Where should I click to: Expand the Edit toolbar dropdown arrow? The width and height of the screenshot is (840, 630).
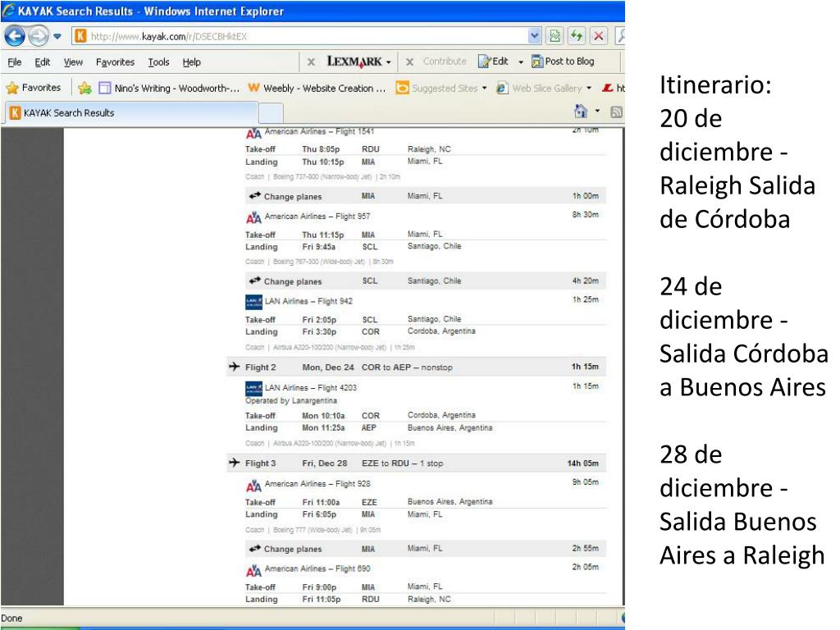520,62
